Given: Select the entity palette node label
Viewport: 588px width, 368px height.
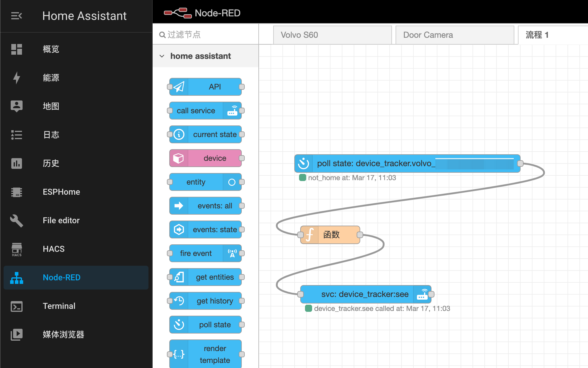Looking at the screenshot, I should [x=196, y=182].
